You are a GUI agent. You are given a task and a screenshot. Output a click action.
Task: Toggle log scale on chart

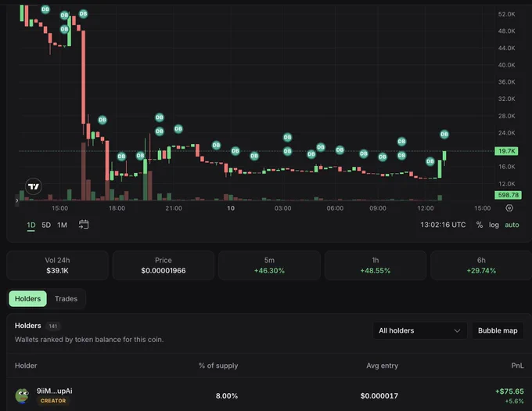point(494,225)
